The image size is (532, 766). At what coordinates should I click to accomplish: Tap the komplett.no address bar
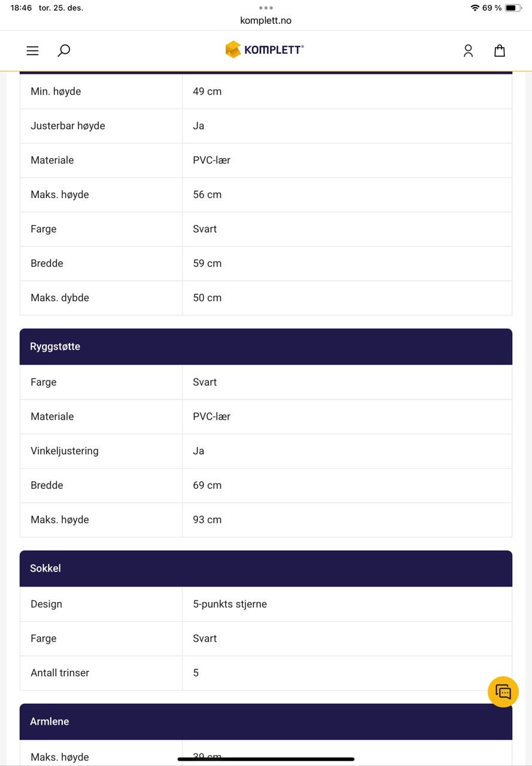coord(266,20)
